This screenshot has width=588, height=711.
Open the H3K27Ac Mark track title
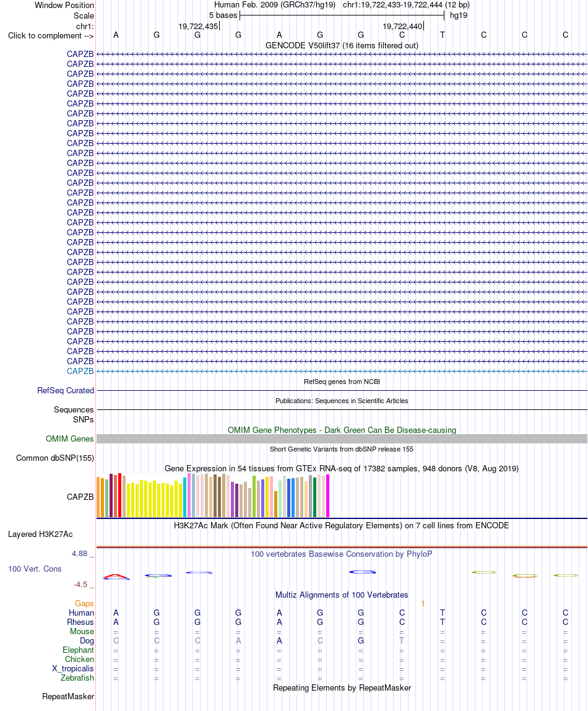click(x=342, y=526)
